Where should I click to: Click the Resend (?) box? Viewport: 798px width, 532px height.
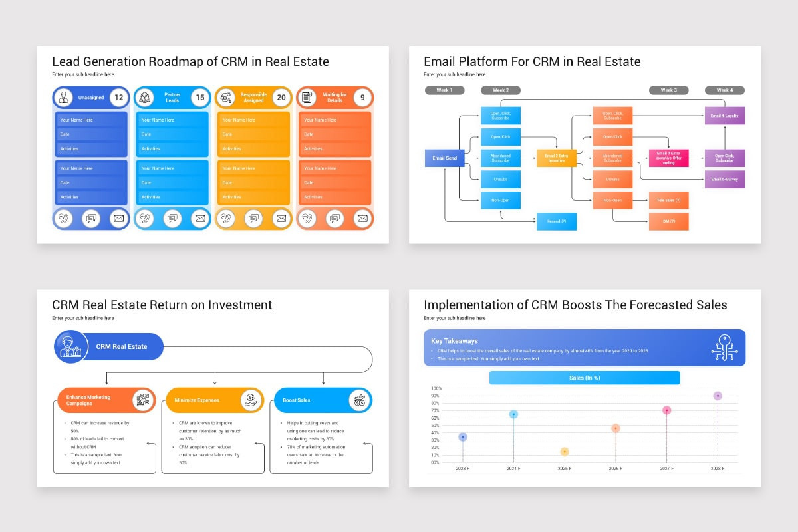pos(557,221)
